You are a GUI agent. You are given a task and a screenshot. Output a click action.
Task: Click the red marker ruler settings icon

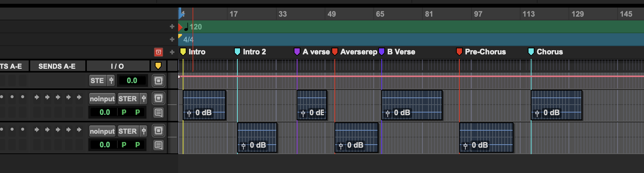(159, 52)
